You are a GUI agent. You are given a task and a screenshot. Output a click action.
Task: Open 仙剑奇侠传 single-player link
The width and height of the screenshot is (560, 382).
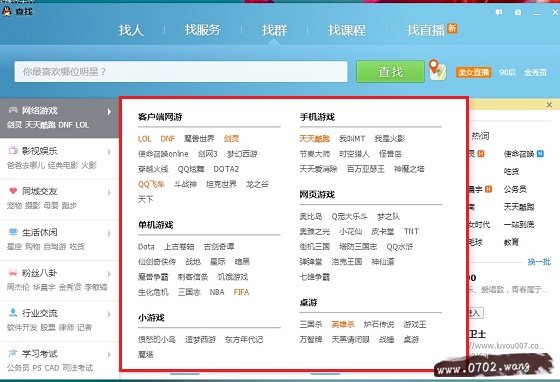pyautogui.click(x=157, y=262)
